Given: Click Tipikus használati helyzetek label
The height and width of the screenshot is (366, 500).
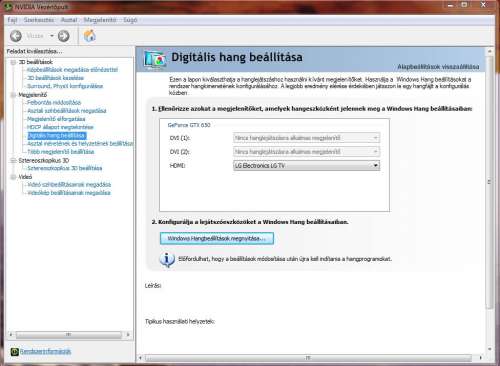Looking at the screenshot, I should pos(180,321).
